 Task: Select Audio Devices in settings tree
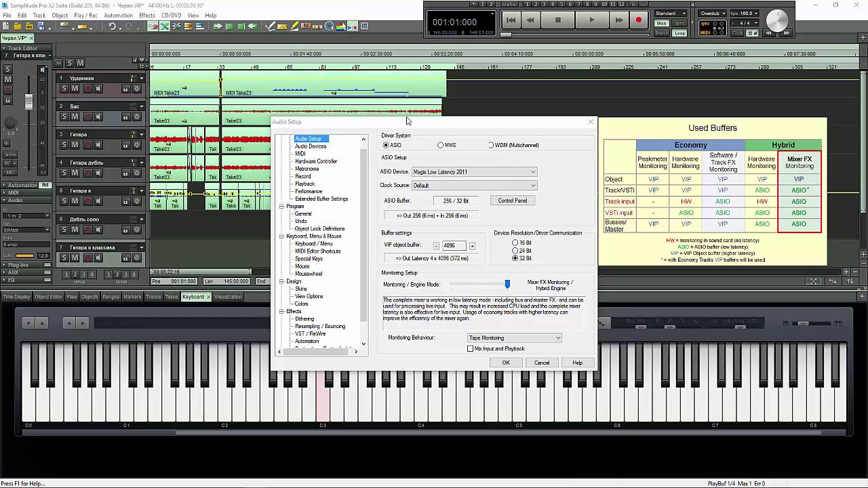(311, 146)
